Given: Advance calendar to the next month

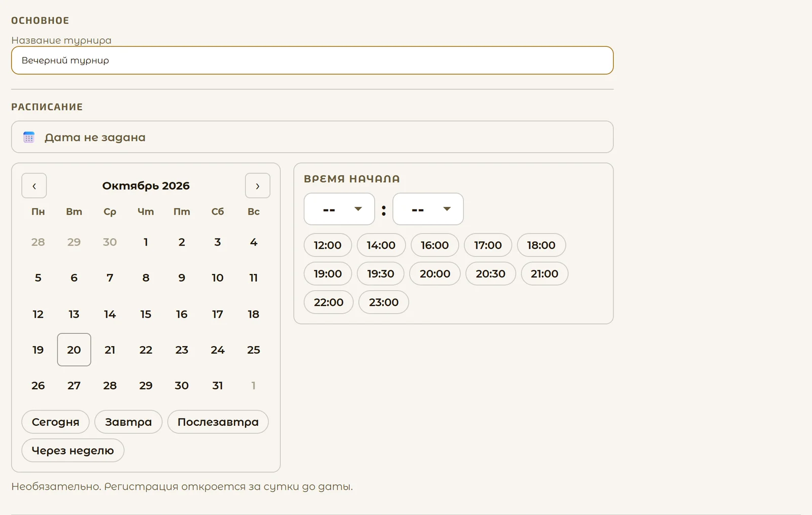Looking at the screenshot, I should [x=257, y=186].
